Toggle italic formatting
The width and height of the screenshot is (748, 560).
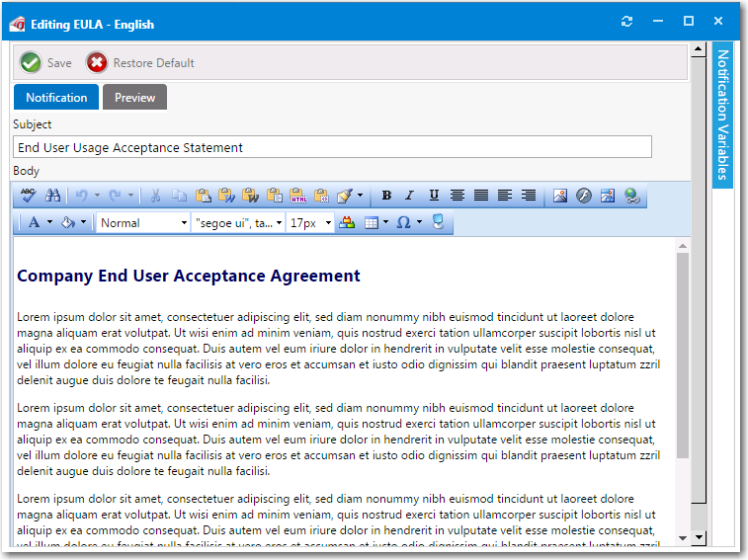pos(409,196)
